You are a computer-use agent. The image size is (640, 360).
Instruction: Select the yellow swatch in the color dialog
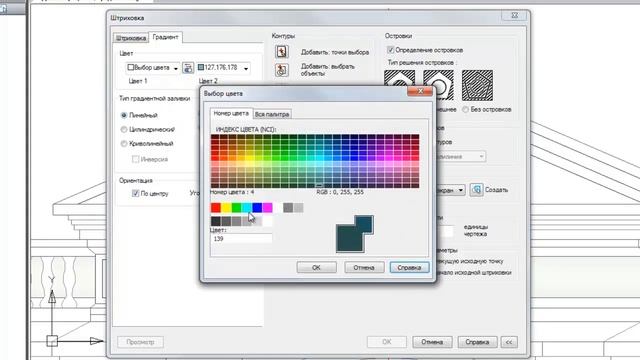click(x=226, y=208)
